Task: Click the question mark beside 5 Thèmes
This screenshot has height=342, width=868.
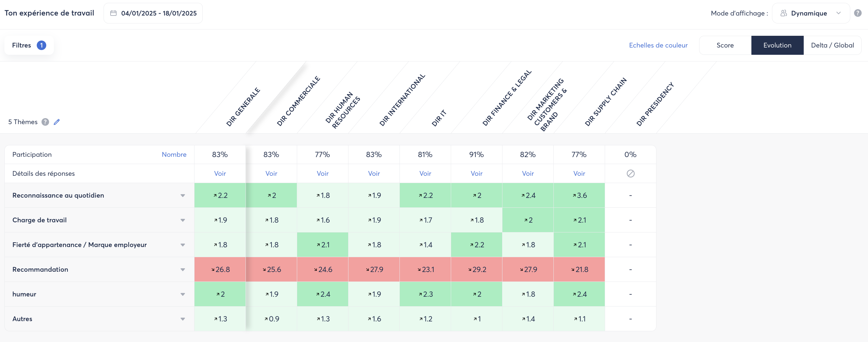Action: click(45, 122)
